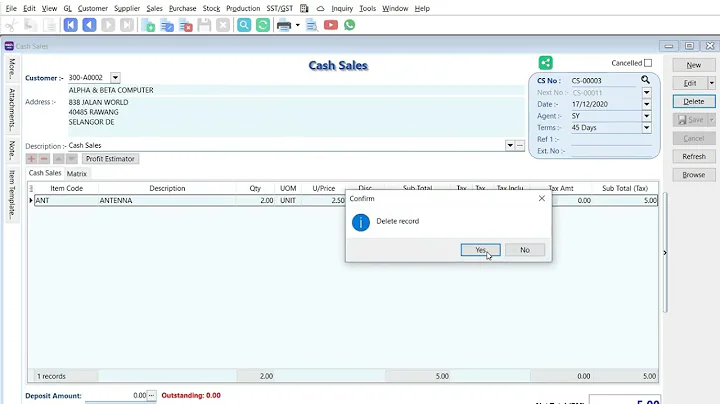Click the Edit document toolbar icon
The height and width of the screenshot is (404, 720).
point(167,25)
